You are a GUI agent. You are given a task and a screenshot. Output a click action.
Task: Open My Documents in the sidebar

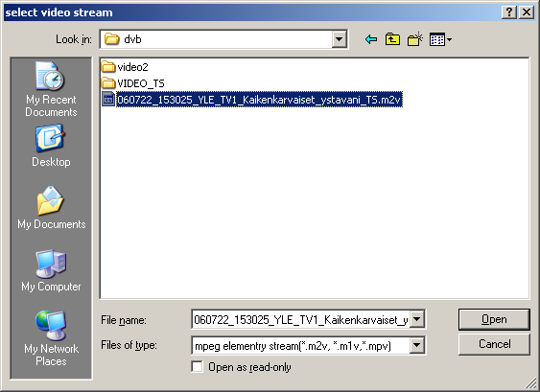(51, 208)
